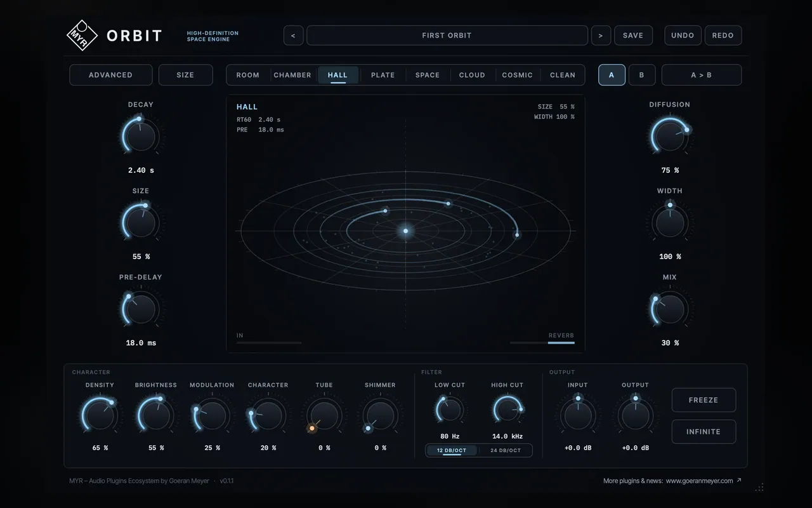Select the Clean reverb tab

pos(563,75)
